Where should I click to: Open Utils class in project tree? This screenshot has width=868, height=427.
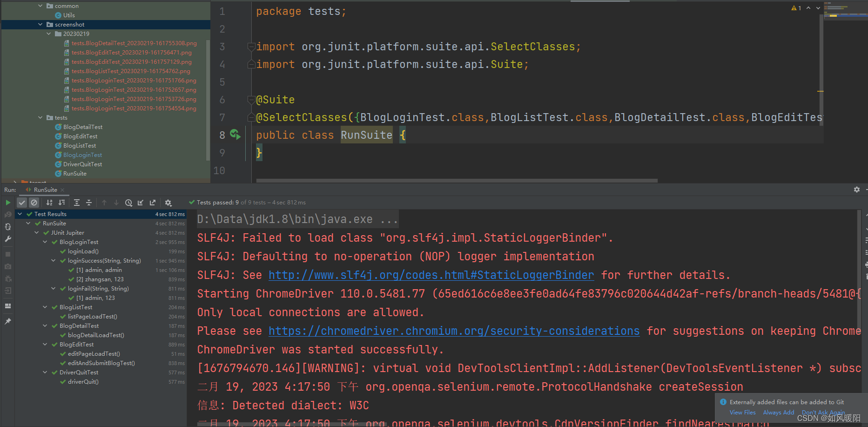point(69,15)
